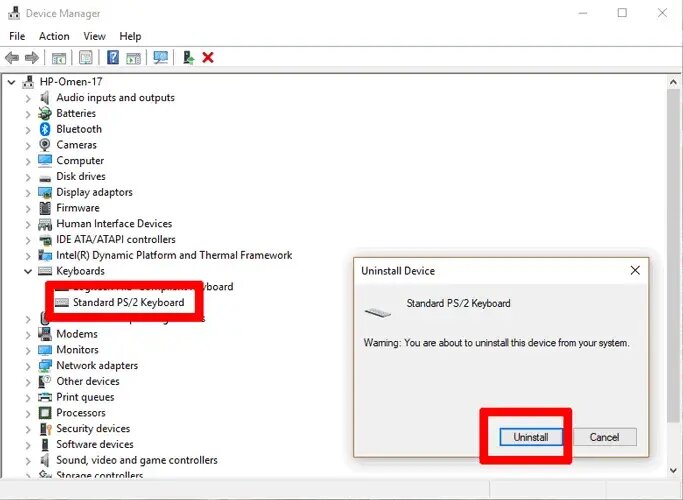Click Cancel in Uninstall Device dialog
This screenshot has height=500, width=683.
tap(605, 437)
